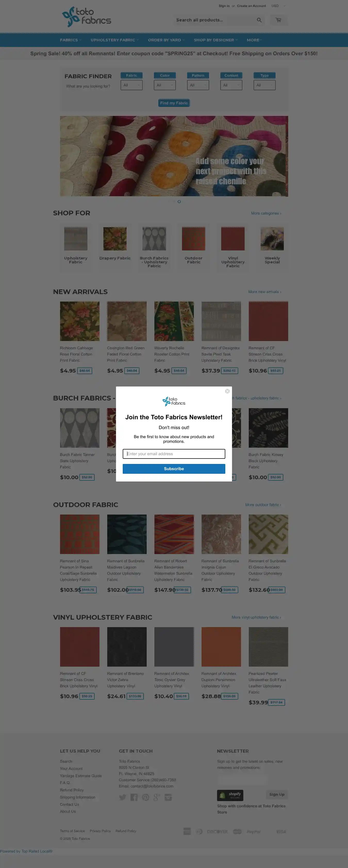The image size is (348, 868).
Task: Open the Upholstery Fabric menu
Action: 114,40
